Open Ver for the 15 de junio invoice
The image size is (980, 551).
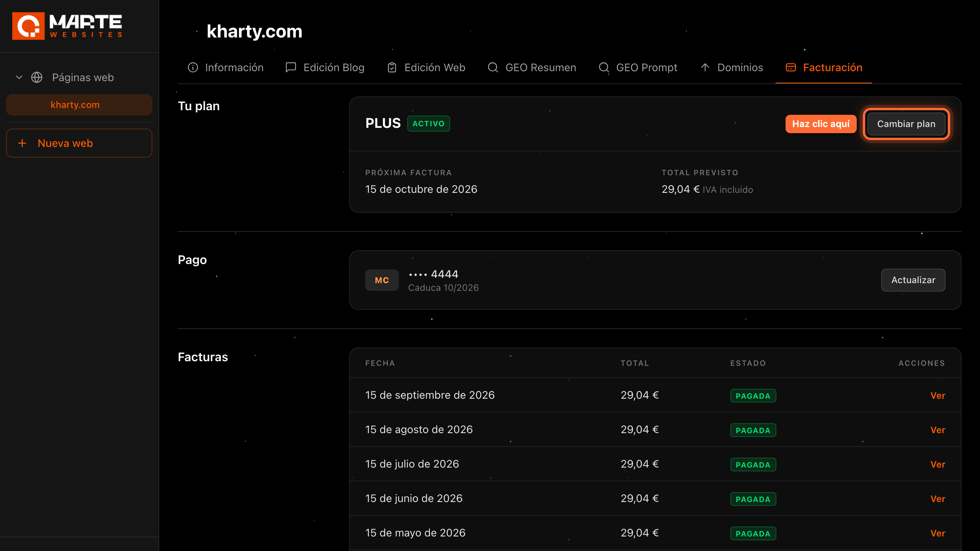pyautogui.click(x=938, y=499)
